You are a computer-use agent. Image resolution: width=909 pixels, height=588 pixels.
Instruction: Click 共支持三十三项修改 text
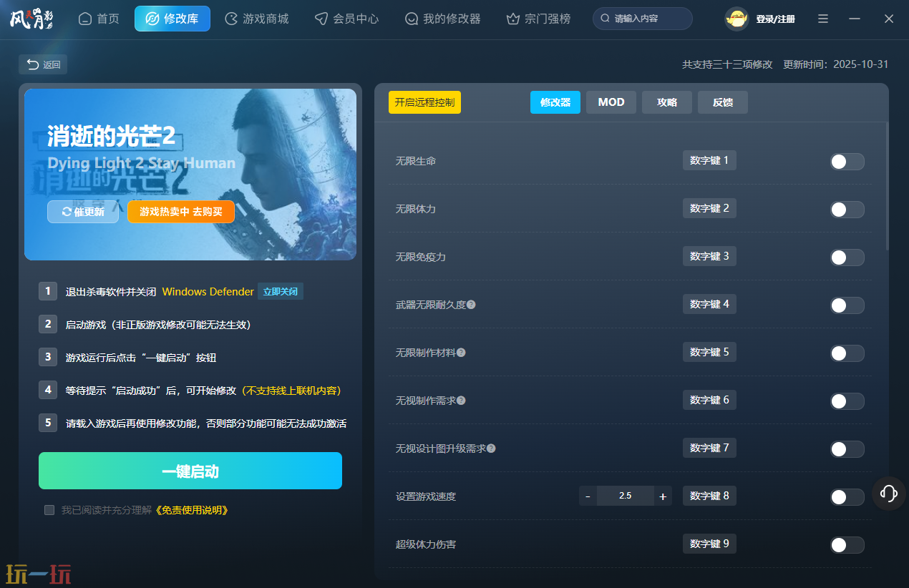(727, 64)
